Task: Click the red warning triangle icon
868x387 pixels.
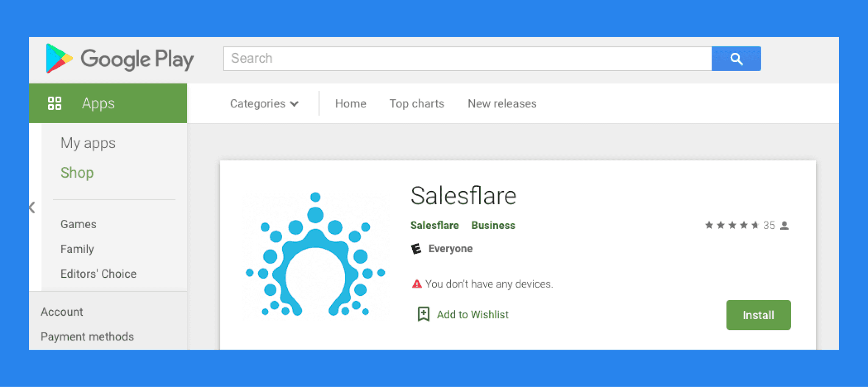Action: pyautogui.click(x=417, y=284)
